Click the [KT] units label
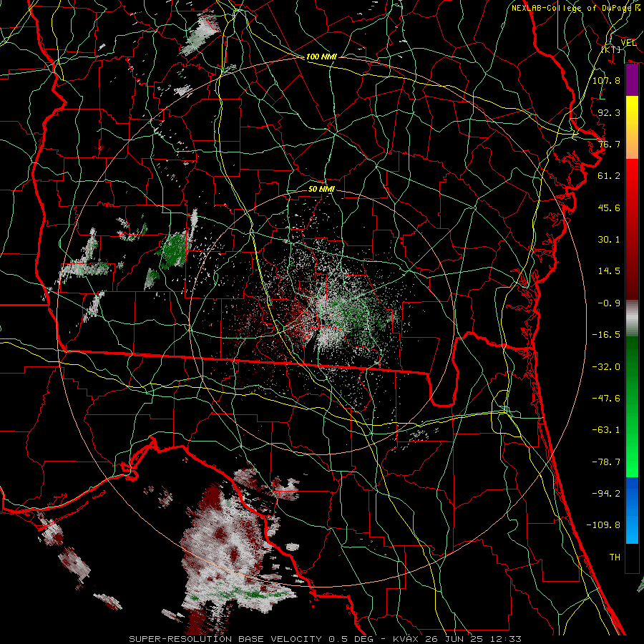 (x=611, y=49)
